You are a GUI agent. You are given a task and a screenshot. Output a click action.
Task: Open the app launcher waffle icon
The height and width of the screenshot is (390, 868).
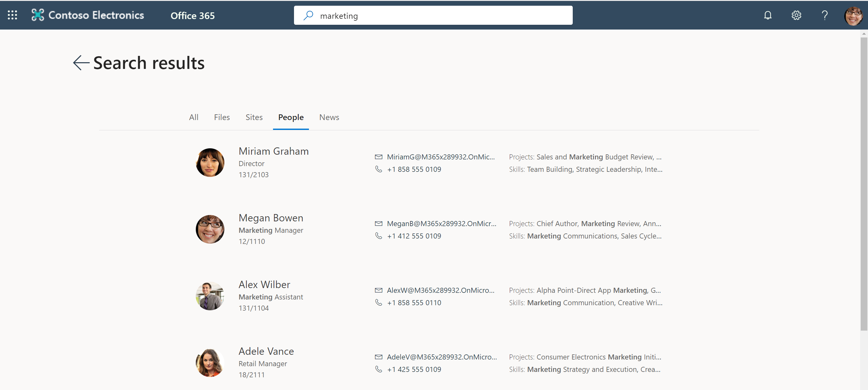(12, 15)
